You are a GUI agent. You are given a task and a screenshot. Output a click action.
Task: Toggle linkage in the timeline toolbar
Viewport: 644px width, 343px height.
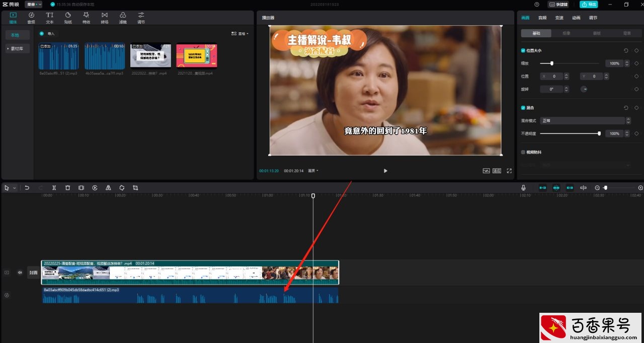[x=570, y=188]
